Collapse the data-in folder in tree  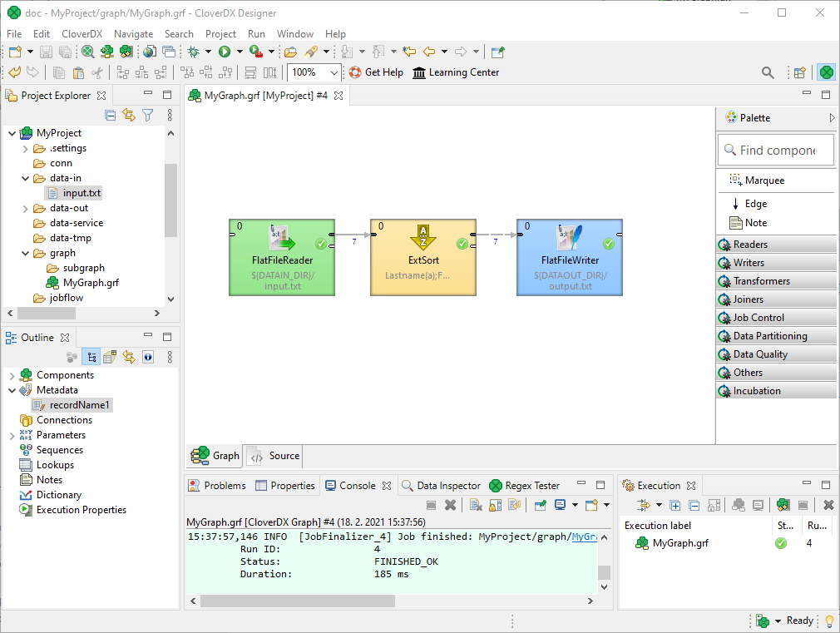(25, 178)
